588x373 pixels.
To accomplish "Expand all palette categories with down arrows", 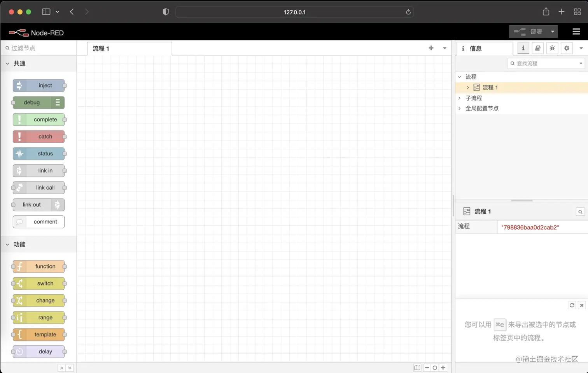I will click(70, 368).
